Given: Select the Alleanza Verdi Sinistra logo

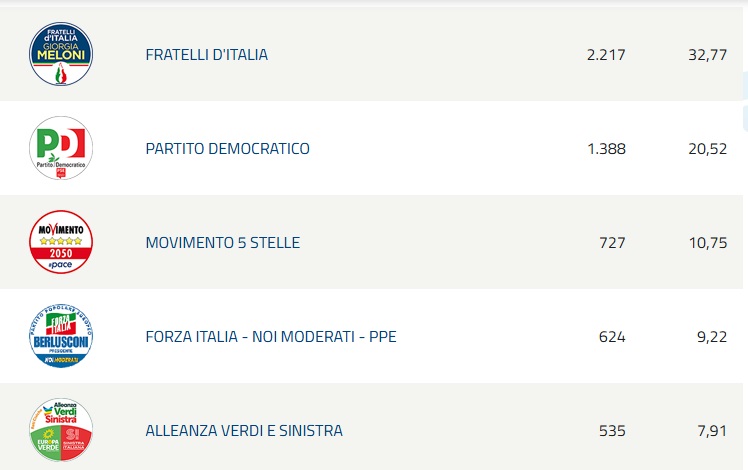Looking at the screenshot, I should (x=61, y=430).
